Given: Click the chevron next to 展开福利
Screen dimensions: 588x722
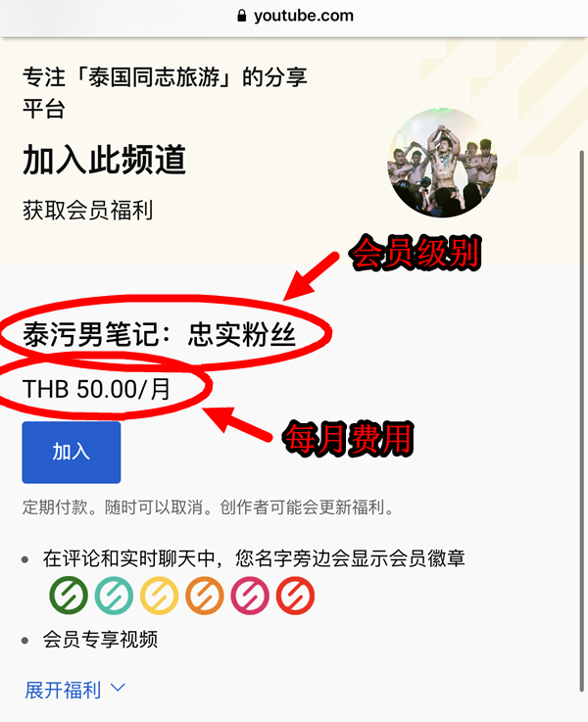Looking at the screenshot, I should pyautogui.click(x=118, y=688).
